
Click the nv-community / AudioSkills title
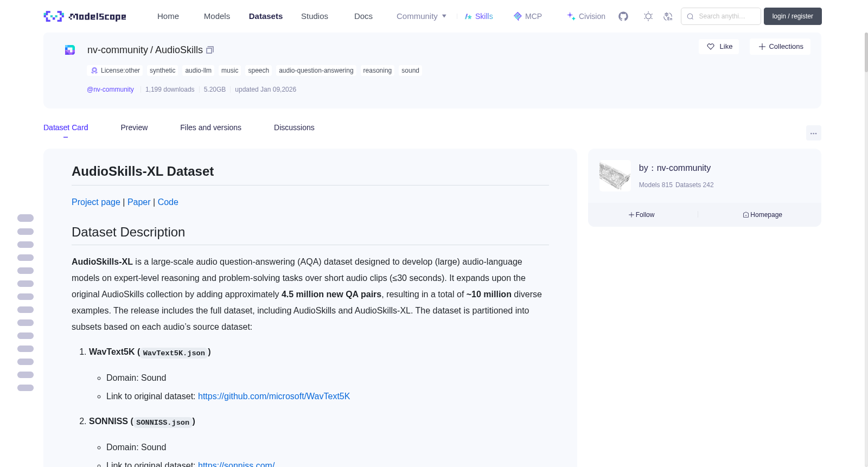(145, 50)
